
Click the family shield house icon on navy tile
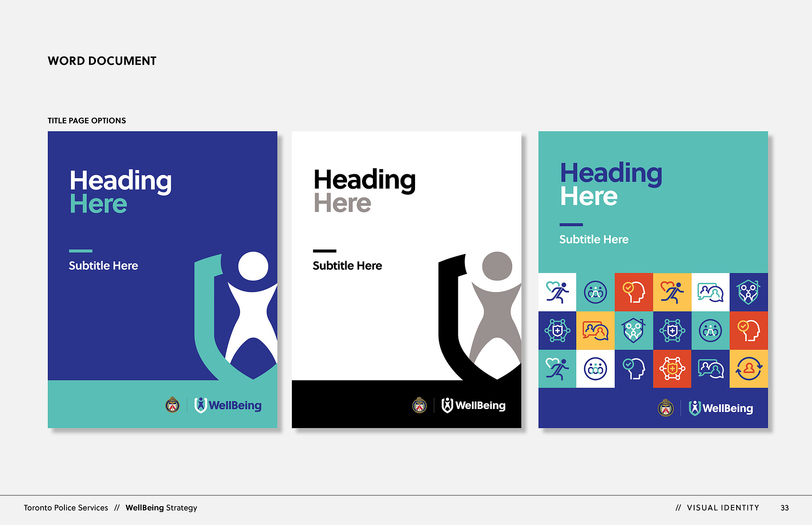coord(748,292)
